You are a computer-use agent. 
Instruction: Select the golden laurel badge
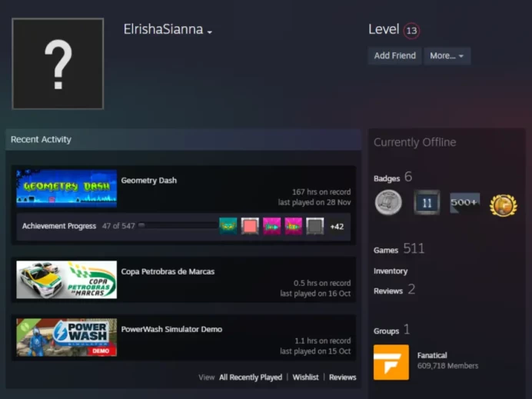pos(504,205)
